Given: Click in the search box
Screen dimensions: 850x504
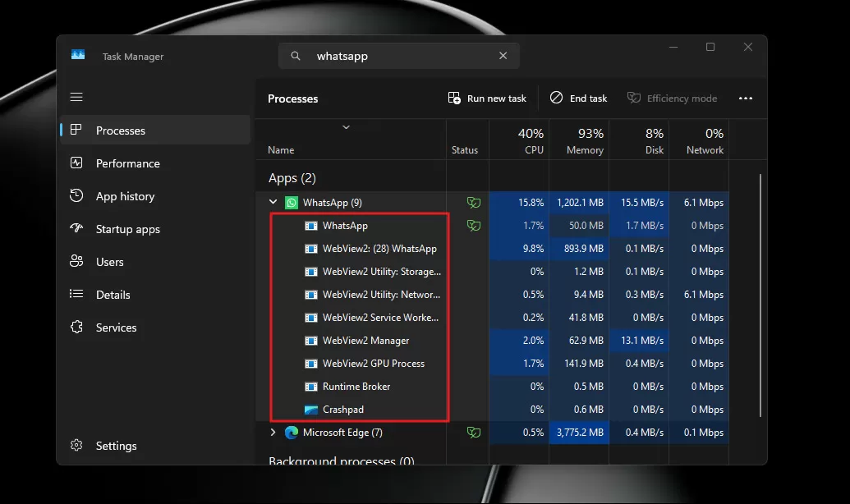Looking at the screenshot, I should tap(399, 56).
